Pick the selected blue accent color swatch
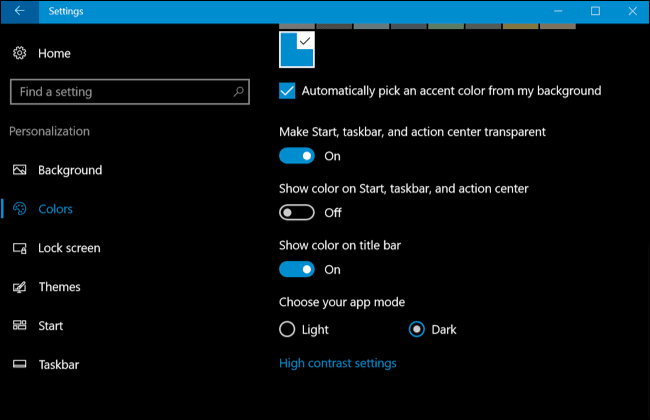650x420 pixels. [297, 50]
